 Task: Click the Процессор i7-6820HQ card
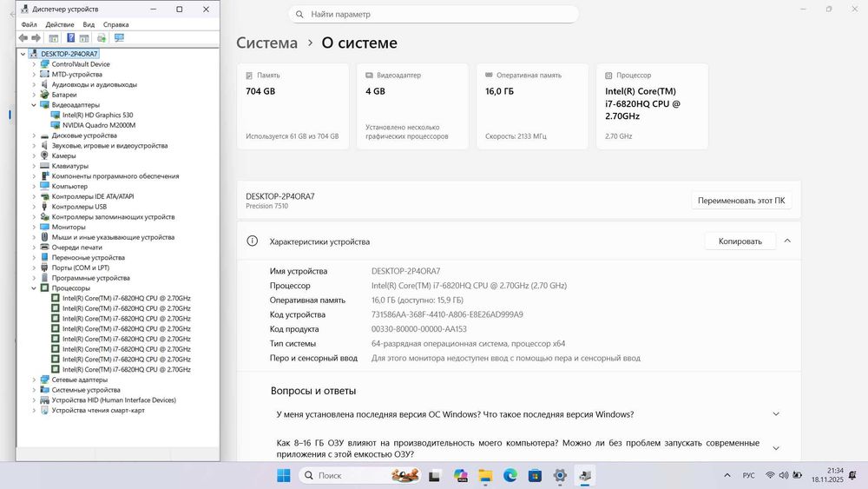(652, 106)
